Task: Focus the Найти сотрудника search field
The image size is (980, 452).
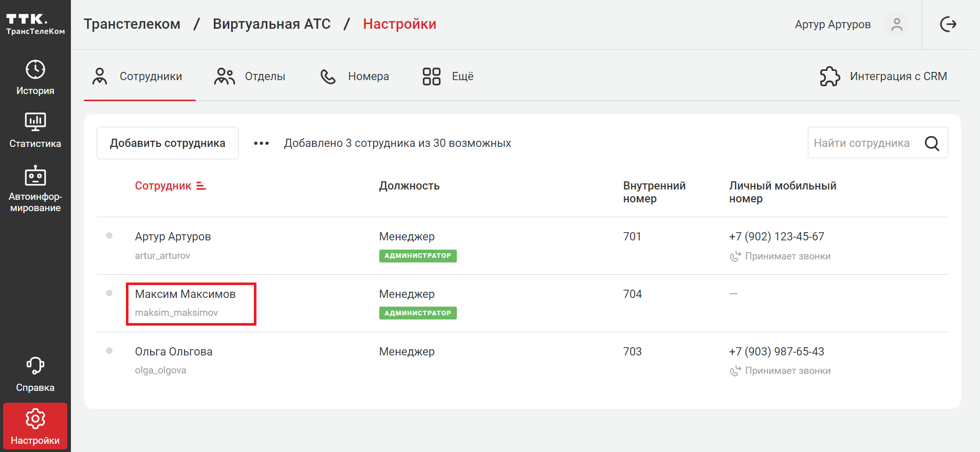Action: point(863,143)
